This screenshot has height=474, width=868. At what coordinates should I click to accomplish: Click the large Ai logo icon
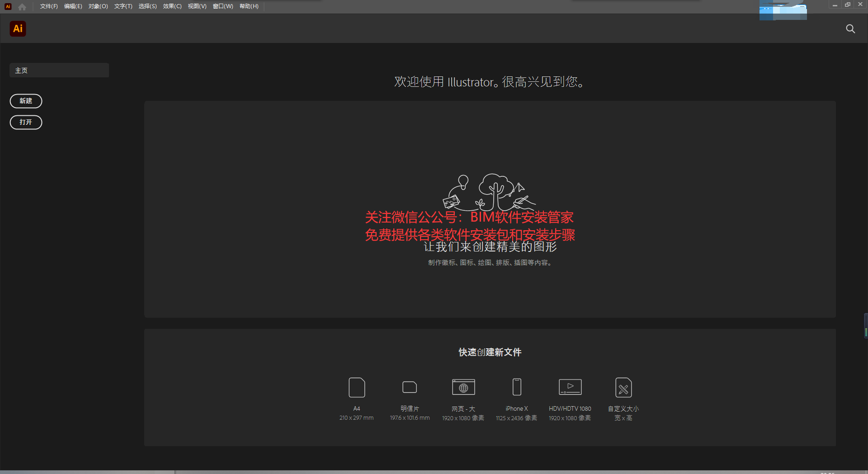[x=18, y=29]
